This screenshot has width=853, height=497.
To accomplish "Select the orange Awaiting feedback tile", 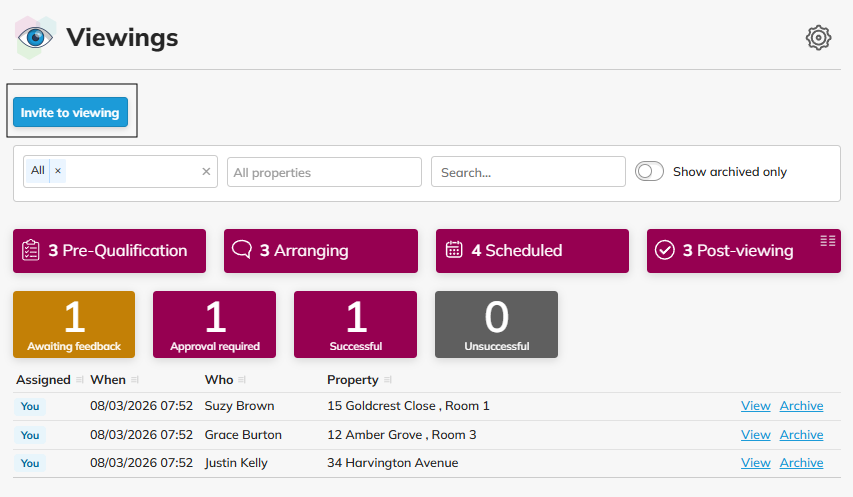I will point(74,324).
